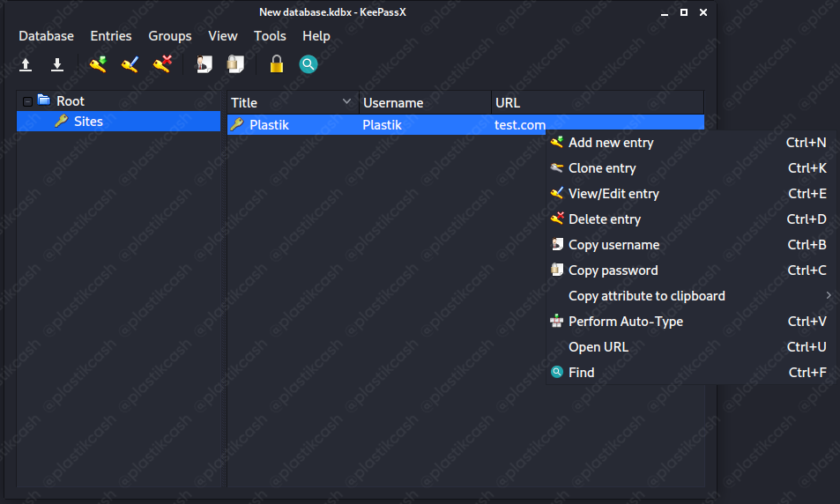This screenshot has height=504, width=840.
Task: Select the Sites group in the tree
Action: pyautogui.click(x=88, y=122)
